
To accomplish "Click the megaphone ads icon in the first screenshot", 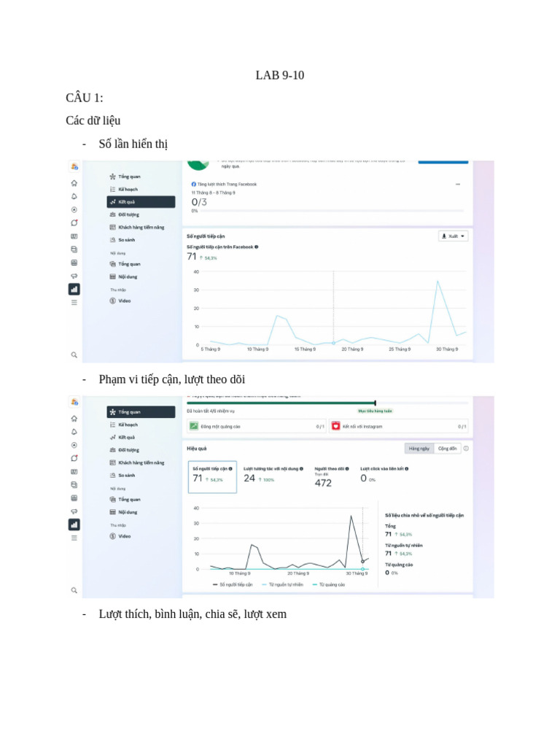I will (x=74, y=276).
